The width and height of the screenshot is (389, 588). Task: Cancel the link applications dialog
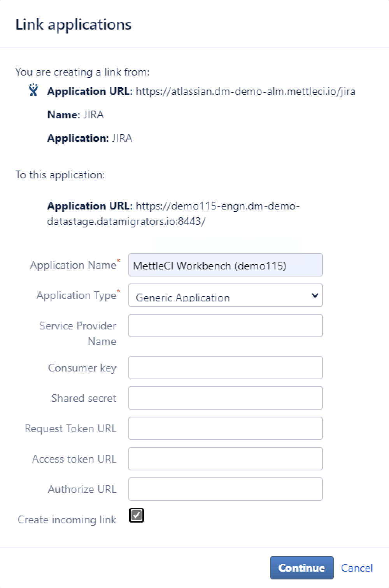tap(357, 568)
